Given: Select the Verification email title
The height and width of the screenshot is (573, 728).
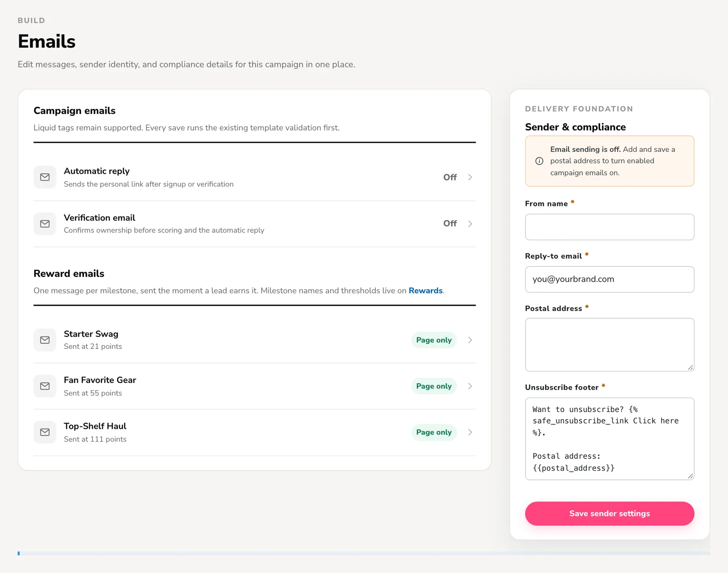Looking at the screenshot, I should [99, 218].
